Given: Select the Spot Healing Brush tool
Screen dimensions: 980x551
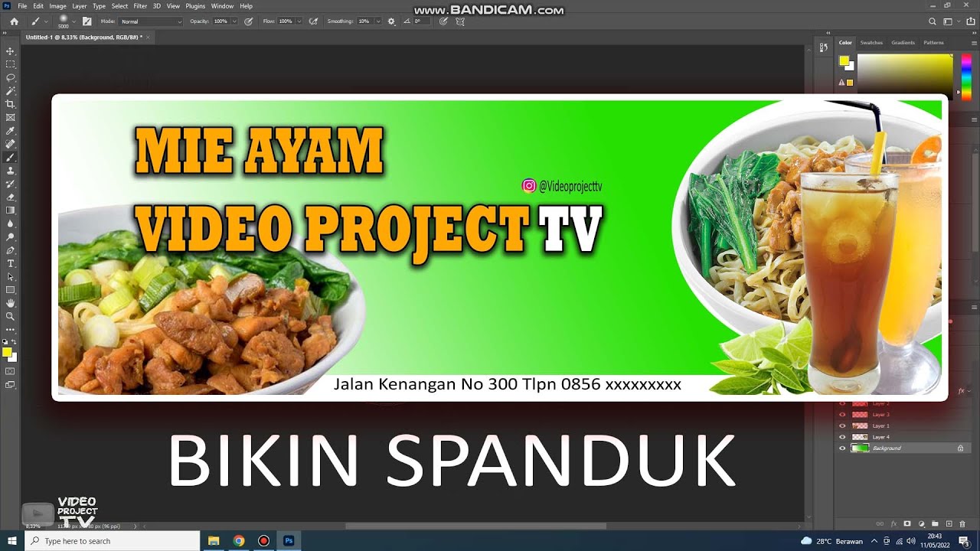Looking at the screenshot, I should pos(10,144).
